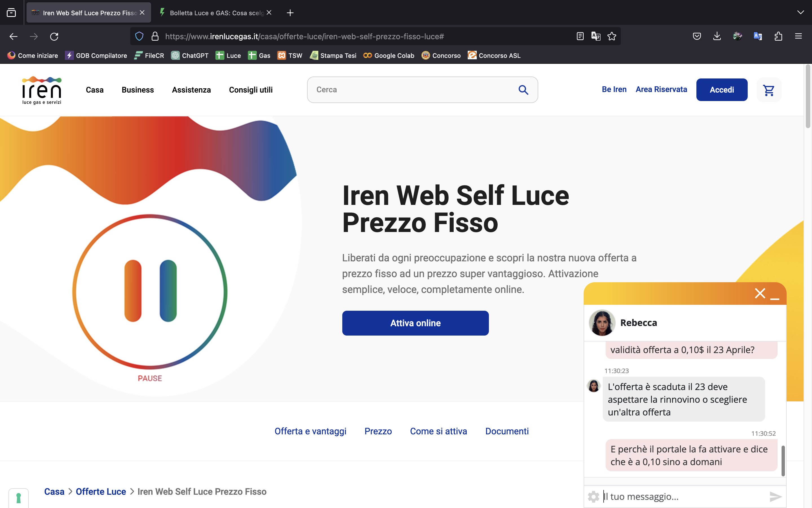Open the Come iniziare bookmark
This screenshot has height=508, width=812.
pyautogui.click(x=32, y=55)
